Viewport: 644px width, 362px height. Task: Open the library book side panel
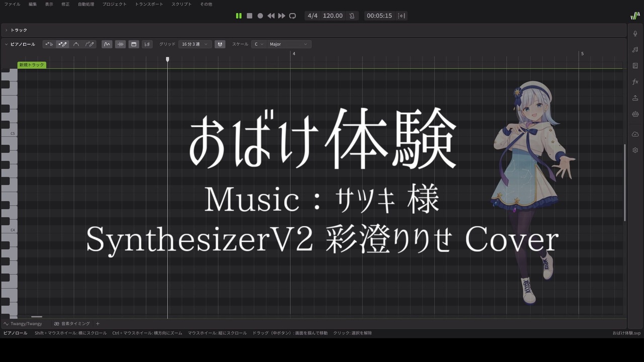635,65
